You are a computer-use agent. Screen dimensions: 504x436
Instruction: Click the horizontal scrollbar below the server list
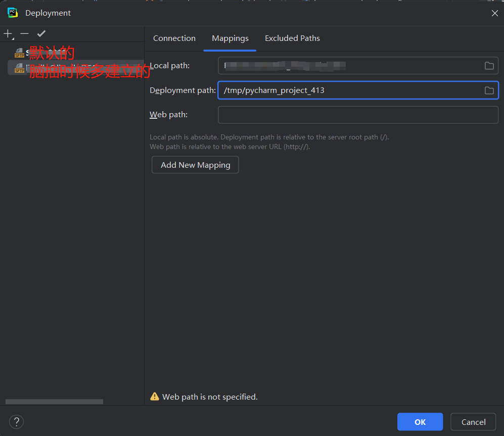(x=53, y=401)
